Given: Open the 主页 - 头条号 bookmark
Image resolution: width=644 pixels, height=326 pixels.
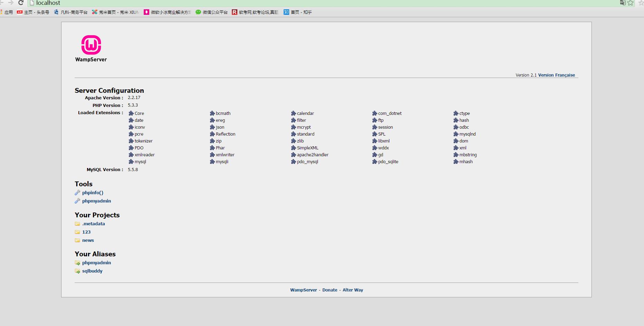Looking at the screenshot, I should click(x=33, y=12).
